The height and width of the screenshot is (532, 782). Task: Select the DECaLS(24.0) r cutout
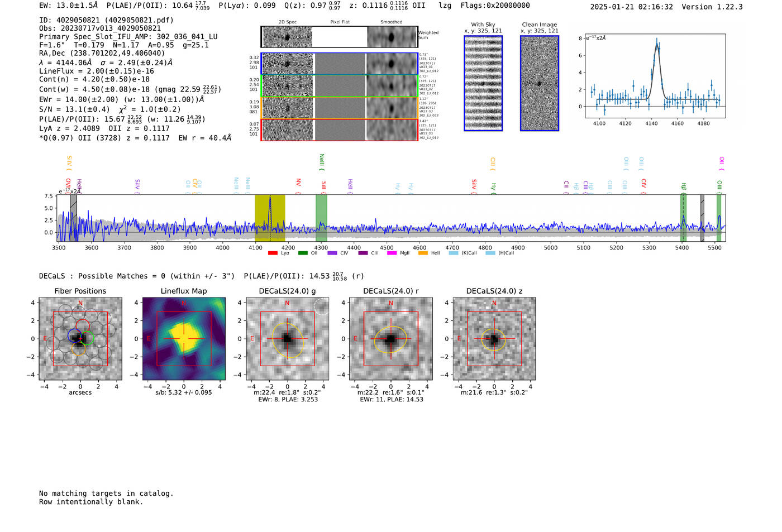pos(391,339)
